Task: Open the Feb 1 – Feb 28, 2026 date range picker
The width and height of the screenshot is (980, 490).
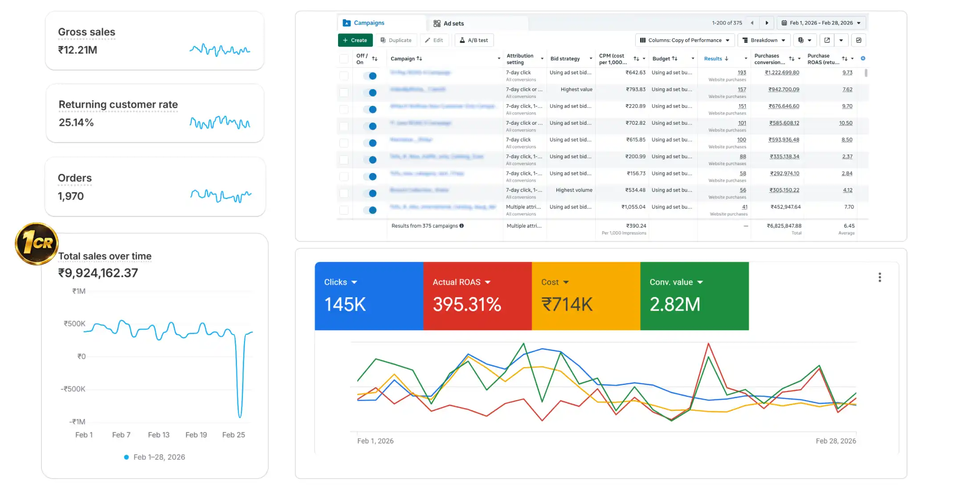Action: click(821, 23)
